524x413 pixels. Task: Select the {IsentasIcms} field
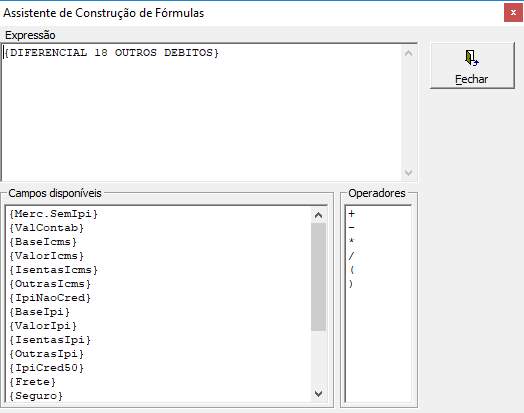point(53,270)
